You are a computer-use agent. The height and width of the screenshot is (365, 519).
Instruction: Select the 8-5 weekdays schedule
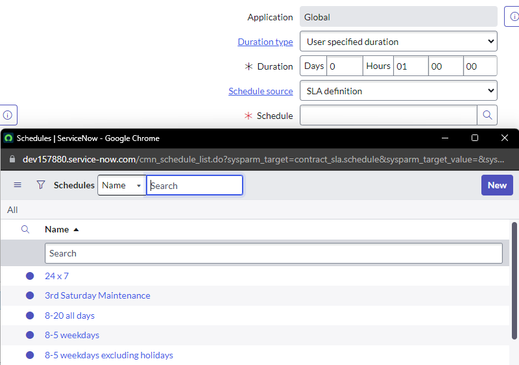pyautogui.click(x=72, y=335)
